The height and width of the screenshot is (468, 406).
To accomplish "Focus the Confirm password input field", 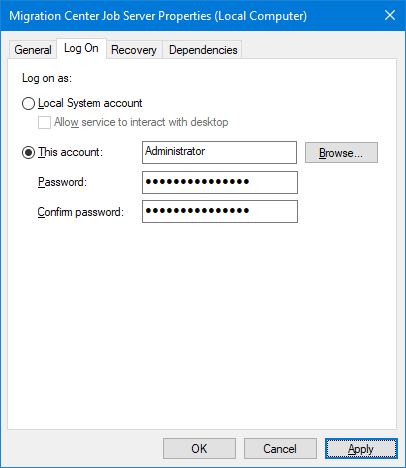I will 220,211.
